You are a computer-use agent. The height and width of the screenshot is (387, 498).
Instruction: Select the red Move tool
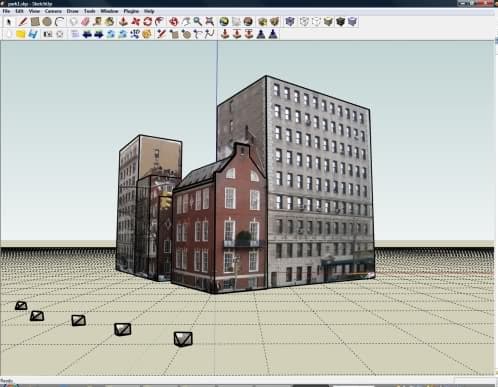[x=136, y=22]
